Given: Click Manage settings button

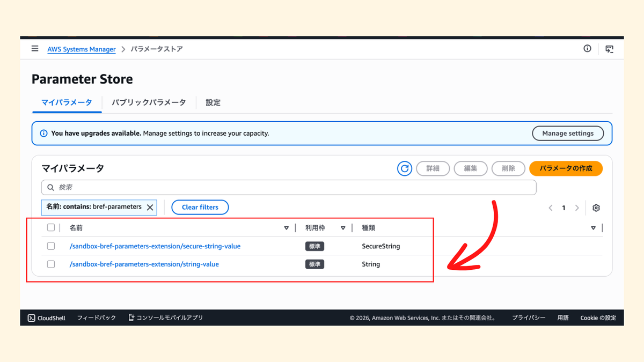Looking at the screenshot, I should point(568,134).
